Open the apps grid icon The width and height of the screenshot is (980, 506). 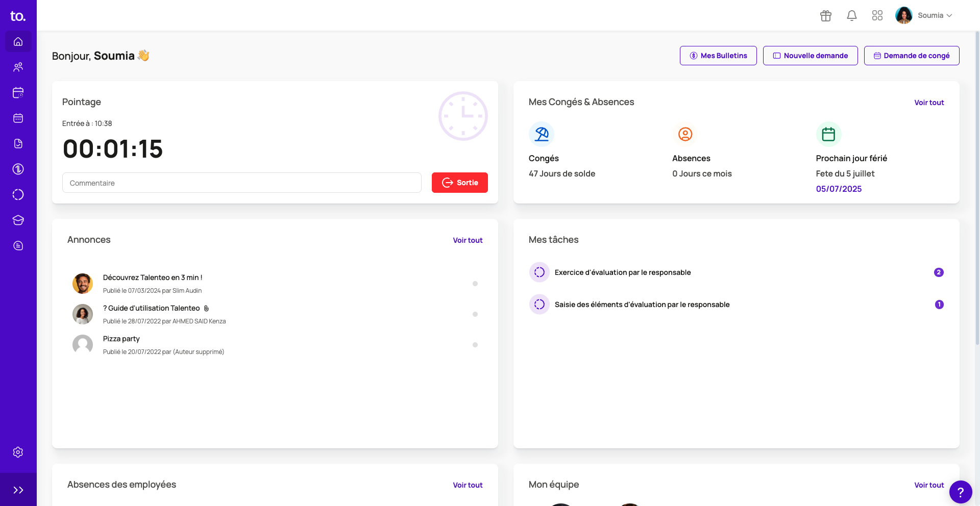[x=877, y=16]
